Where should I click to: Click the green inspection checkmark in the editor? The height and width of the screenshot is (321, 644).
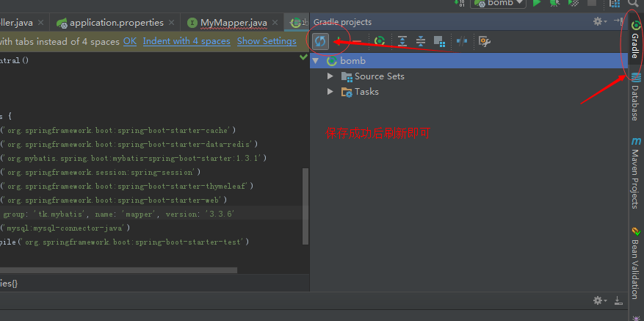click(x=303, y=57)
